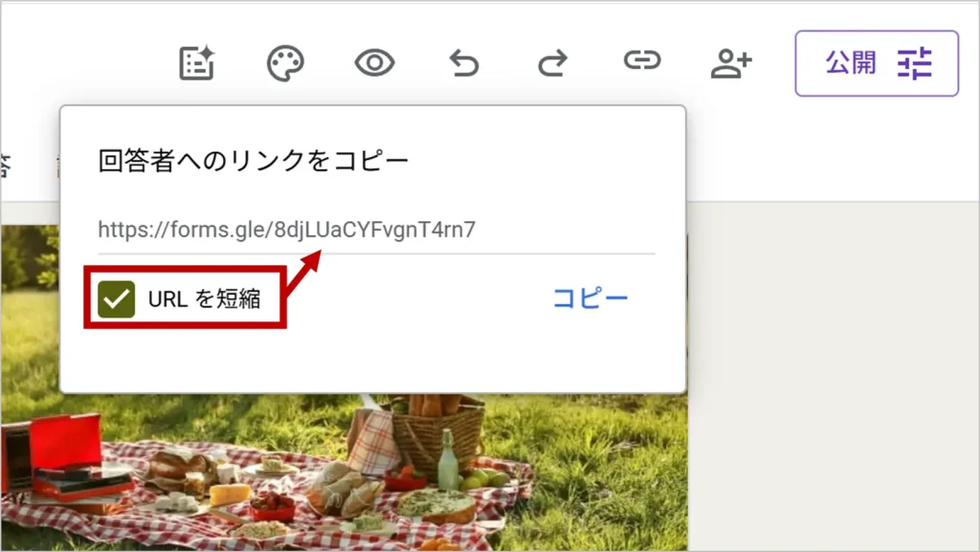Click the 回答者へのリンクをコピー dialog heading

point(254,160)
